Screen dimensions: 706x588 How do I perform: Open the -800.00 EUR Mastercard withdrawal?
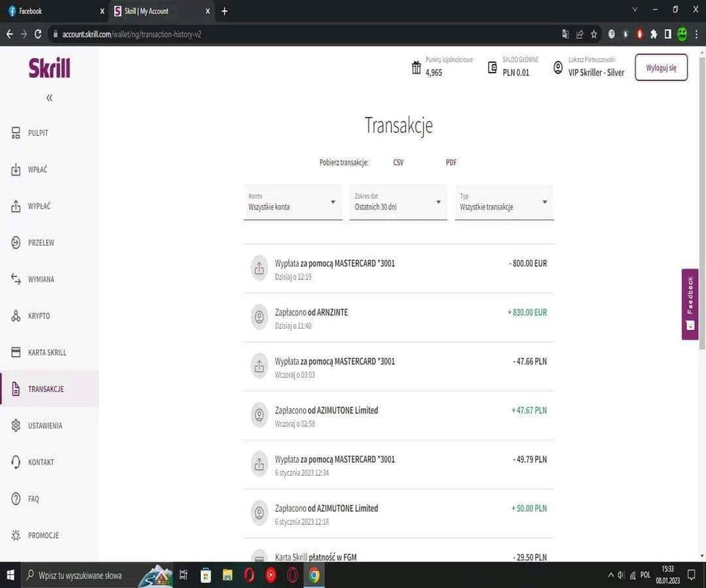click(399, 268)
